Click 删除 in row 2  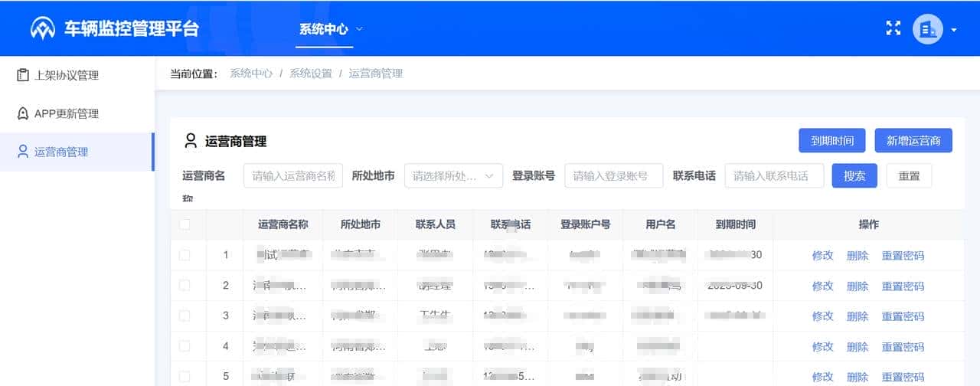pos(857,286)
